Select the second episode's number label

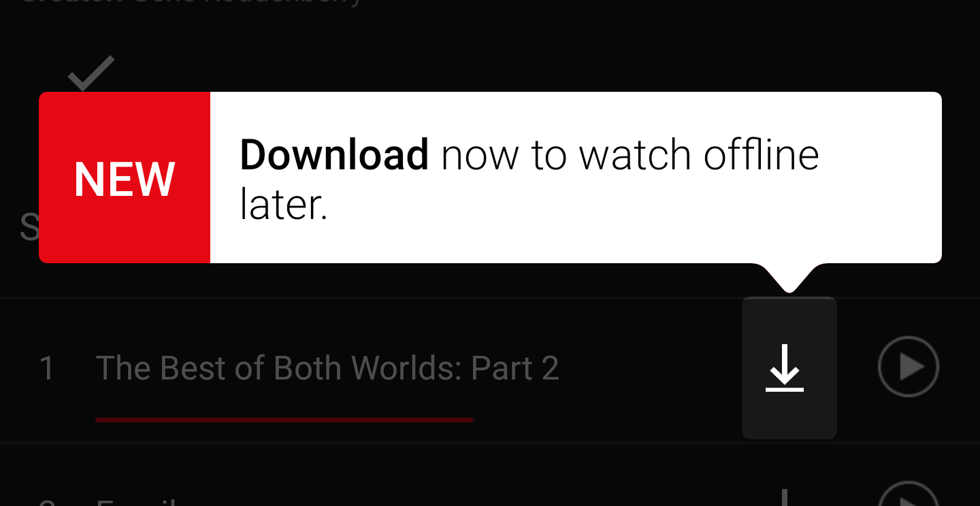pyautogui.click(x=47, y=502)
